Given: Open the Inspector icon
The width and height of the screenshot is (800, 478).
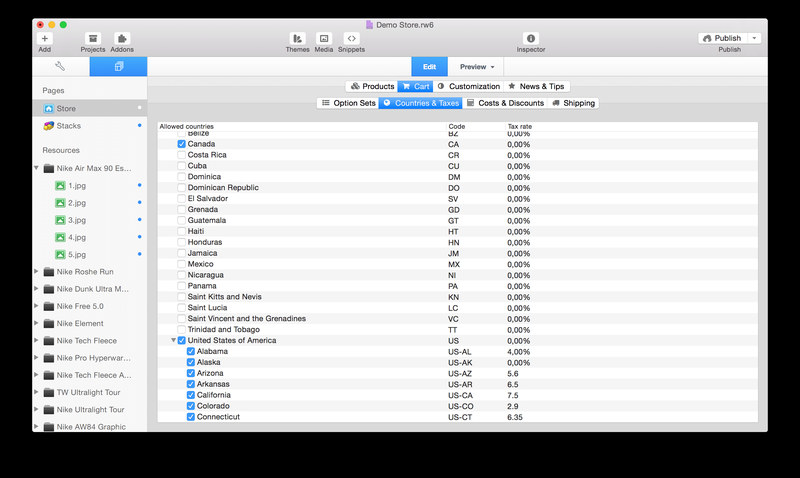Looking at the screenshot, I should click(531, 38).
